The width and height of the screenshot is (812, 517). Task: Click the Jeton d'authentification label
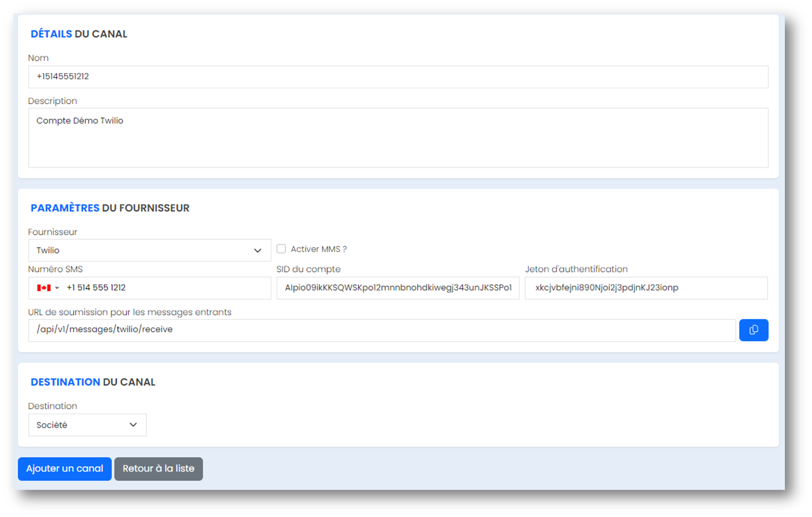576,269
